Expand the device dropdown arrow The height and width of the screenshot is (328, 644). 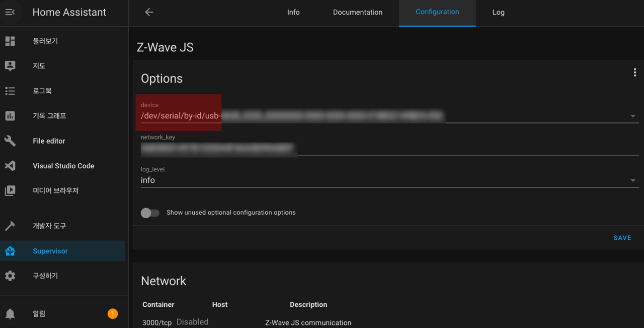(x=633, y=116)
